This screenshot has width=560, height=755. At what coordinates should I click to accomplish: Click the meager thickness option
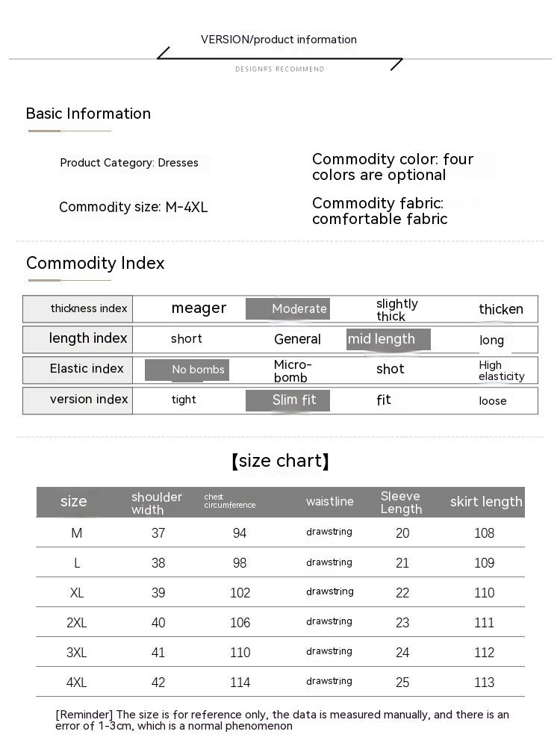coord(199,308)
